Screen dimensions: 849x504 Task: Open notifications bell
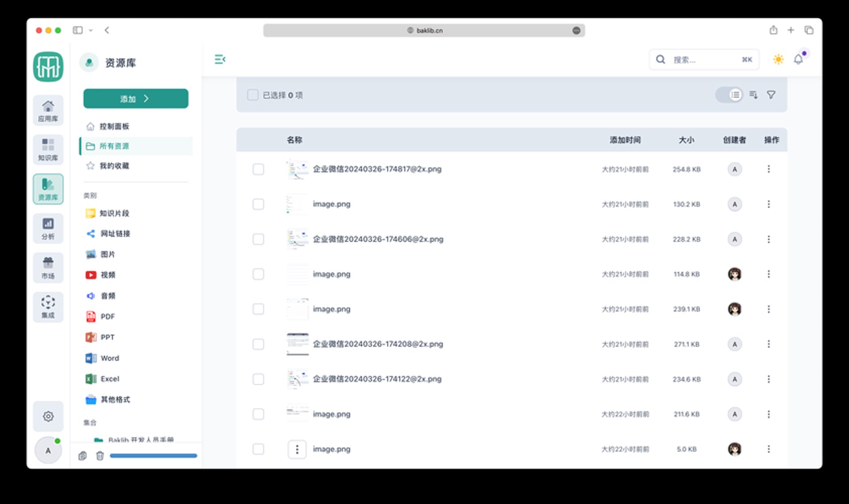[x=798, y=59]
